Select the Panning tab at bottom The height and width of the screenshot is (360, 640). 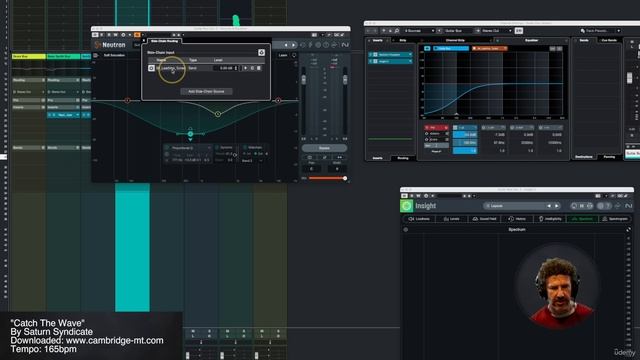(609, 157)
